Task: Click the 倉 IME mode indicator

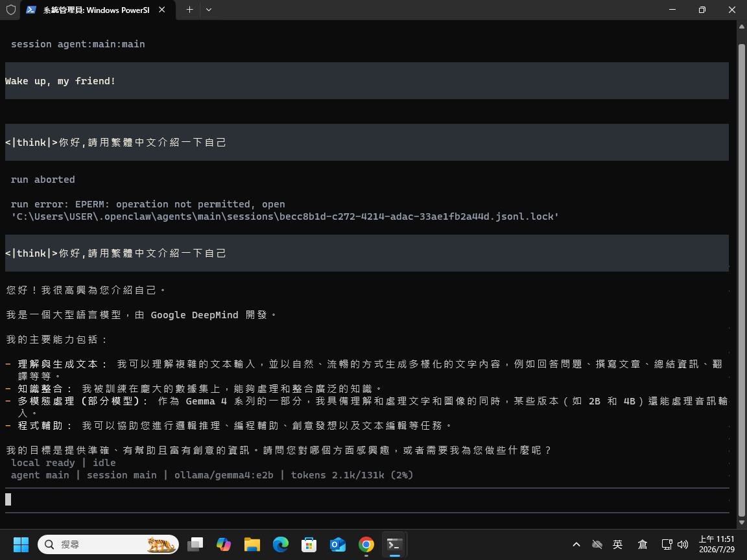Action: (x=642, y=544)
